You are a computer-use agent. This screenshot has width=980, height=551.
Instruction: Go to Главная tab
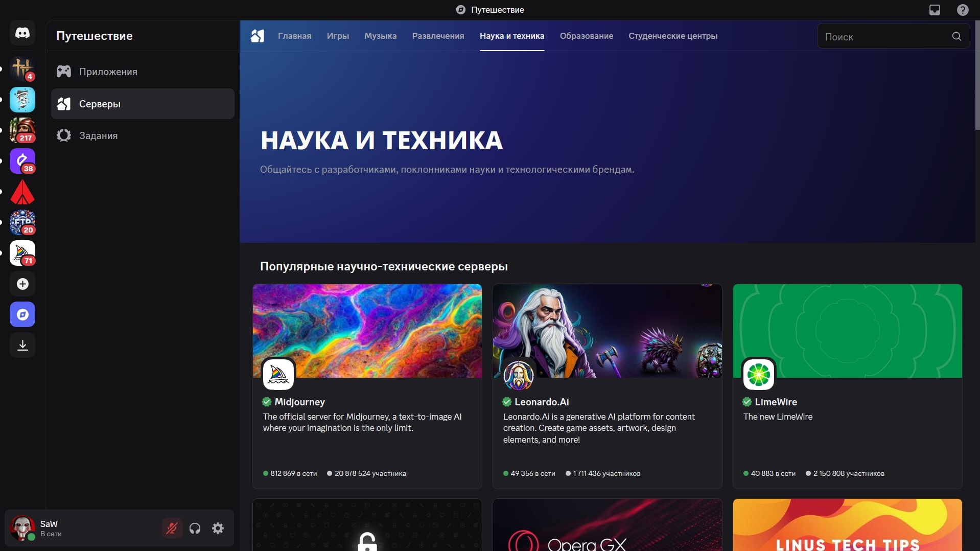coord(294,36)
